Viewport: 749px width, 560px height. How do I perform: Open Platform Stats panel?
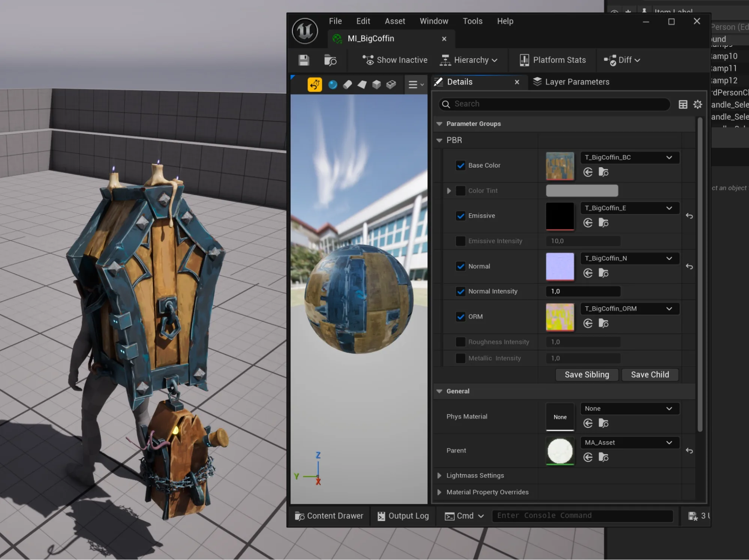pyautogui.click(x=553, y=60)
